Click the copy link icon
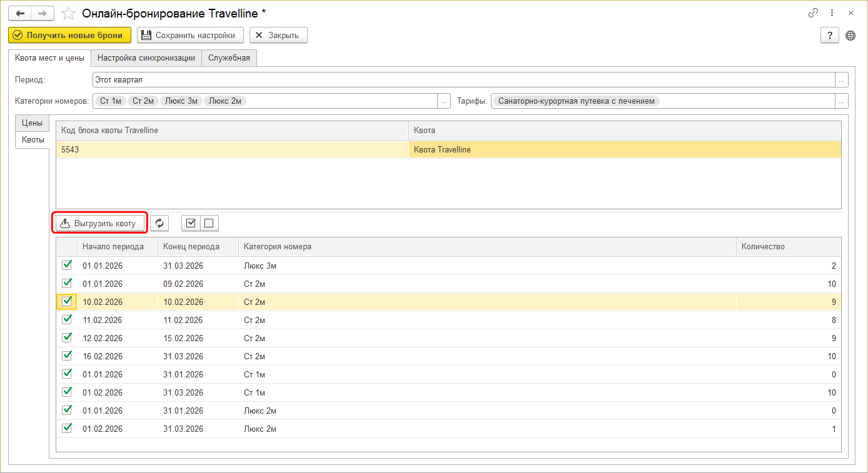 pyautogui.click(x=814, y=13)
